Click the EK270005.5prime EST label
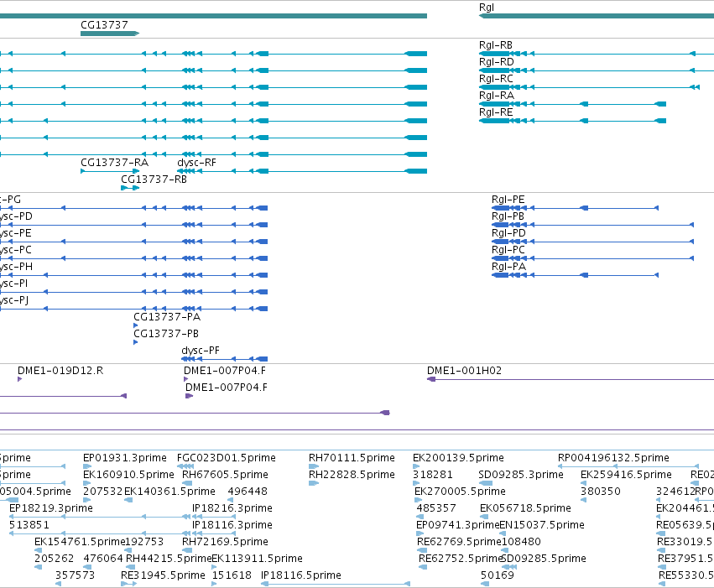Image resolution: width=714 pixels, height=588 pixels. (460, 491)
